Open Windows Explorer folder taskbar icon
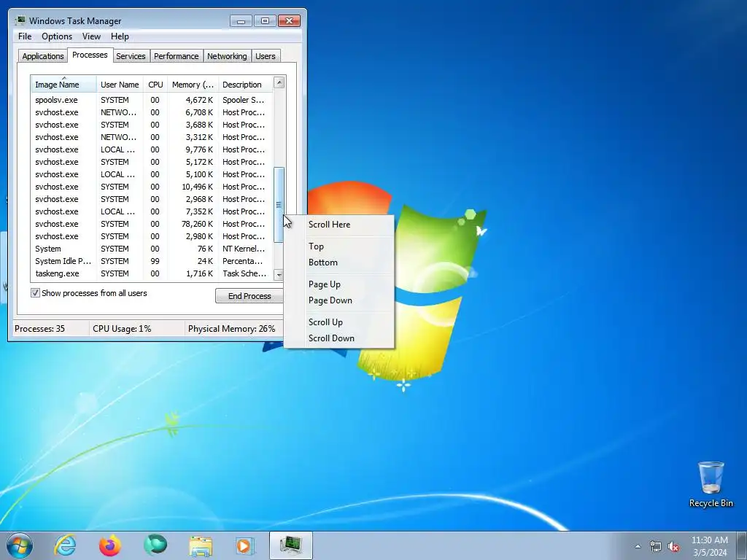This screenshot has width=747, height=560. tap(201, 545)
